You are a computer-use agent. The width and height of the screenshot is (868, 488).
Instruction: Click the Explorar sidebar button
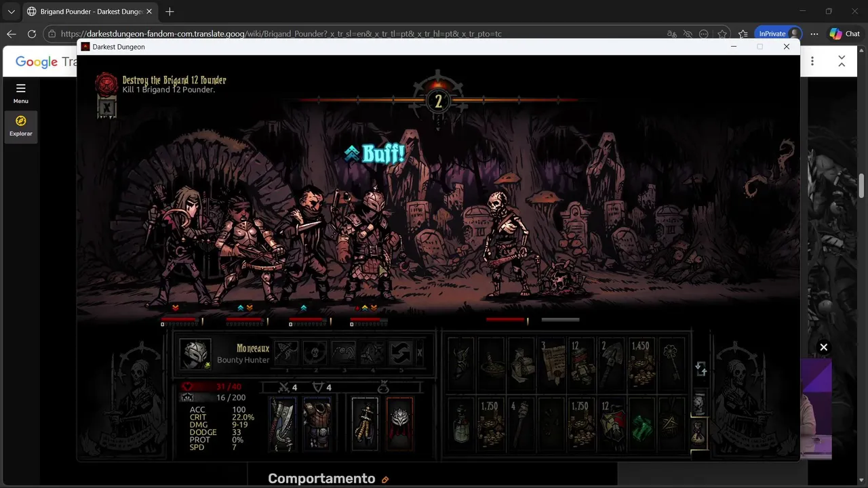(x=21, y=126)
